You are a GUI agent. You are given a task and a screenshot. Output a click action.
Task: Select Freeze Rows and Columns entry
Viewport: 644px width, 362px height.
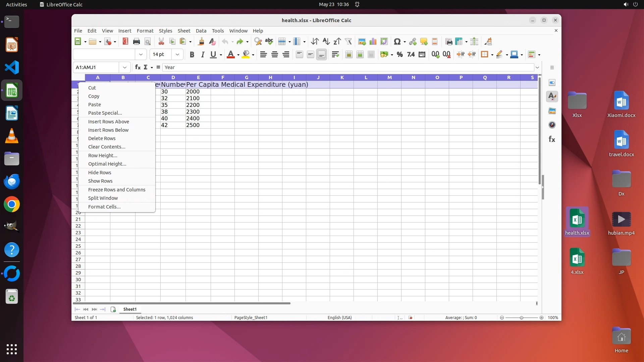pyautogui.click(x=116, y=190)
